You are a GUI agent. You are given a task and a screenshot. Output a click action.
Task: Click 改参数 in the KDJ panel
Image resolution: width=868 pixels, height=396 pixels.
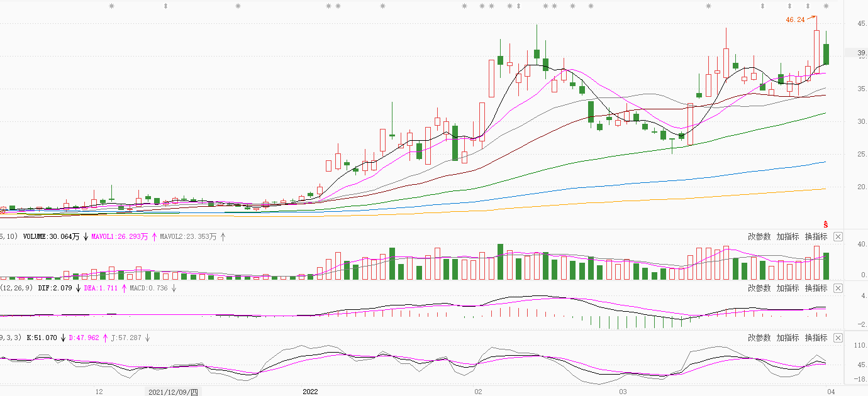(759, 338)
